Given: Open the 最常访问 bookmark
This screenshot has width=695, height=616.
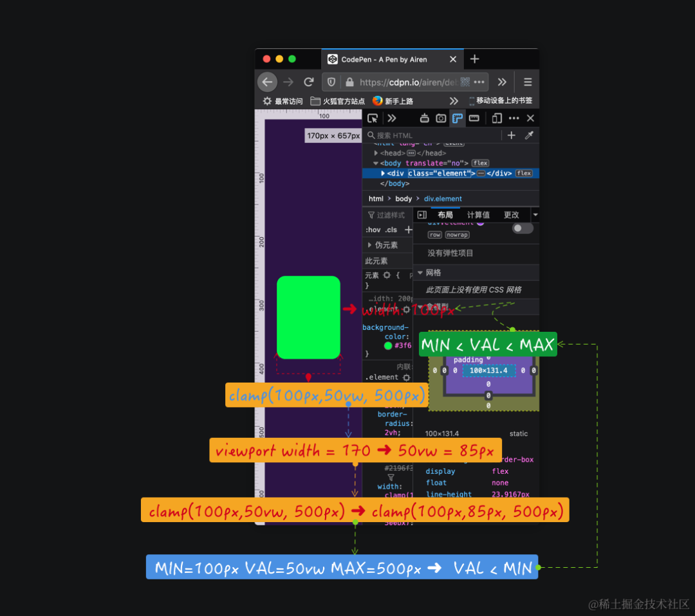Looking at the screenshot, I should [283, 101].
